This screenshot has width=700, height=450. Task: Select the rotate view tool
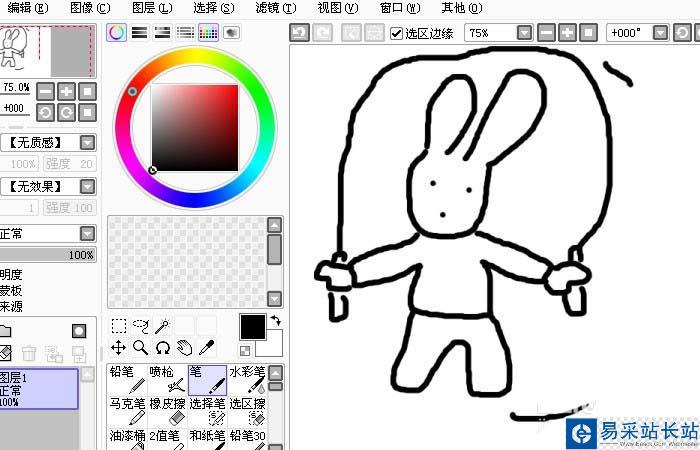click(x=162, y=347)
